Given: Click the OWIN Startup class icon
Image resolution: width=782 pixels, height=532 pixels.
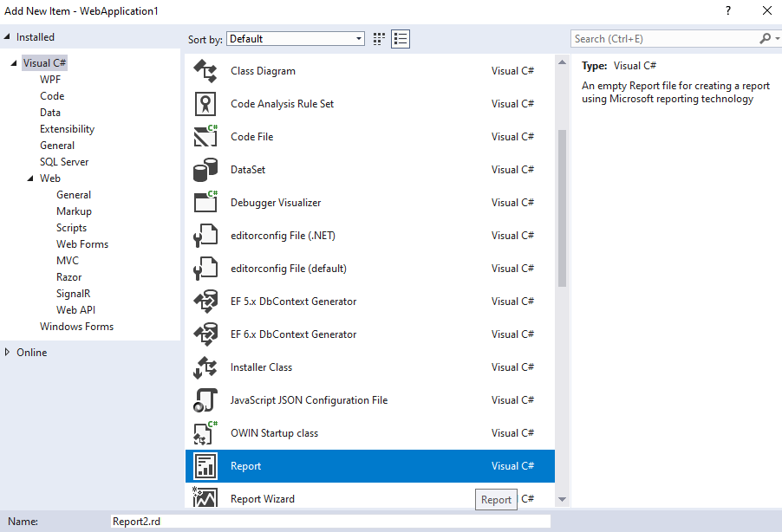Looking at the screenshot, I should 206,432.
